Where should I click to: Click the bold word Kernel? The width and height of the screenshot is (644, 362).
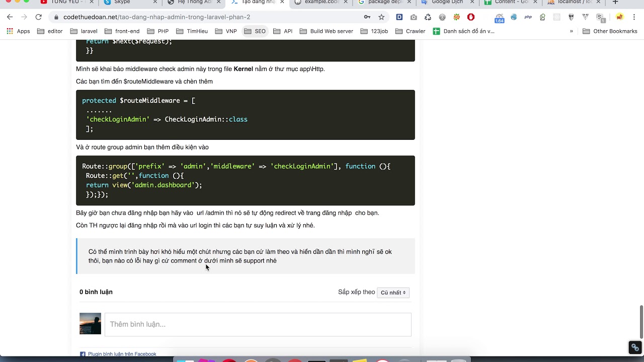pos(244,69)
